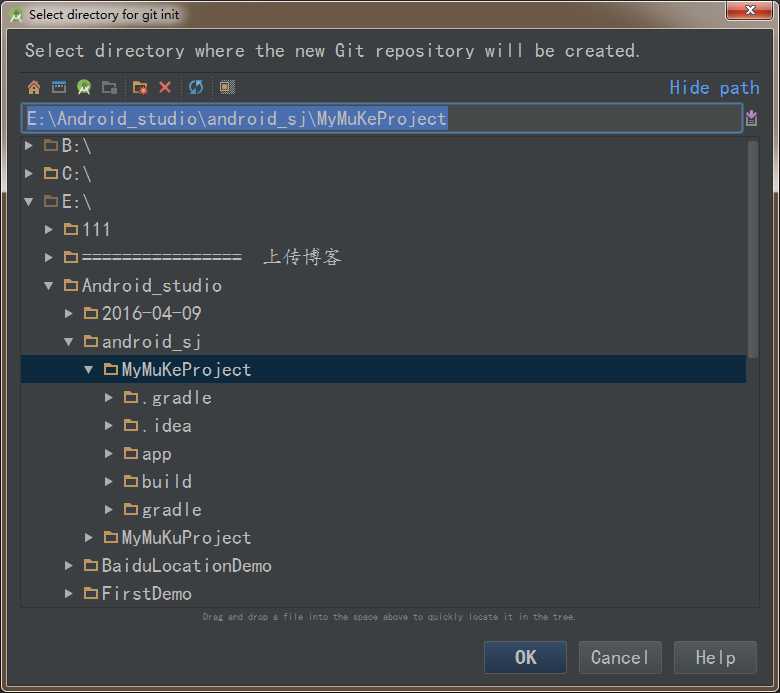Collapse the MyMuKeProject folder arrow

tap(89, 370)
